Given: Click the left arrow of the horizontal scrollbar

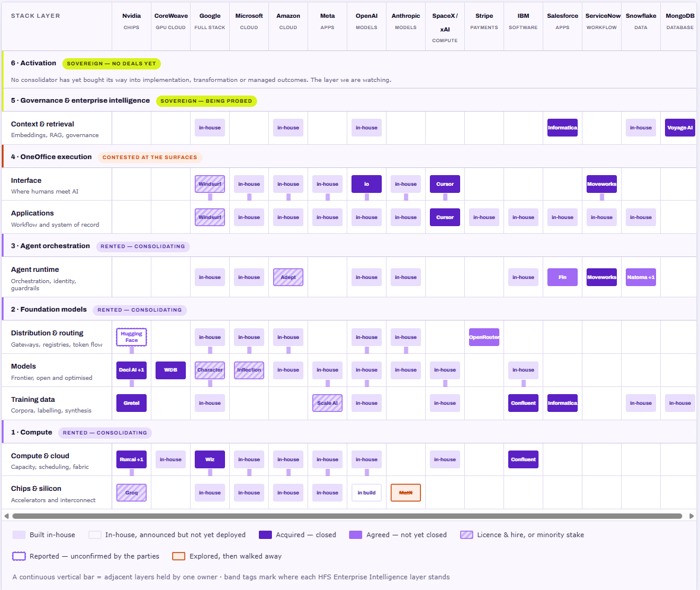Looking at the screenshot, I should (7, 516).
